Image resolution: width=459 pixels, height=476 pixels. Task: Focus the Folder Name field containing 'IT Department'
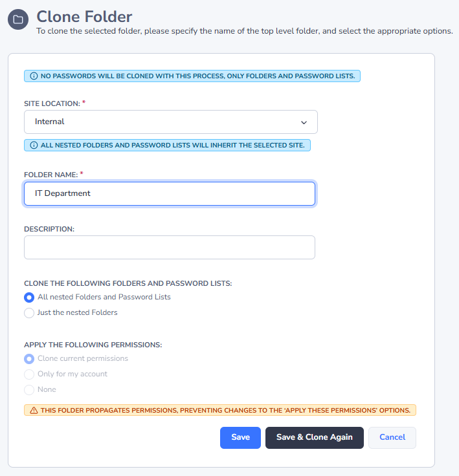(170, 193)
